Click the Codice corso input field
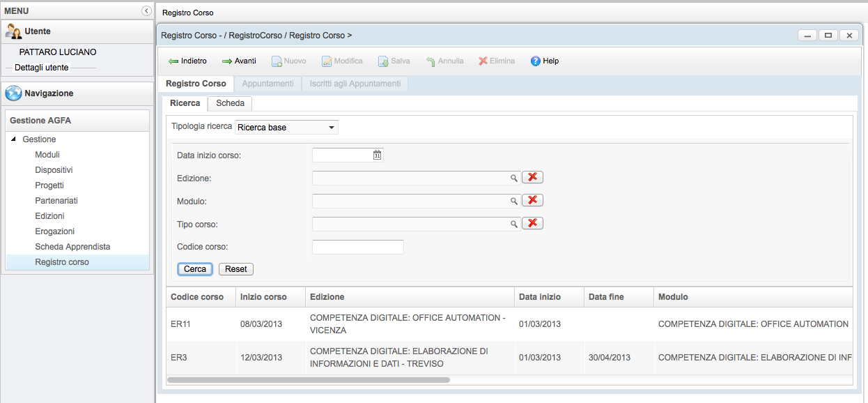This screenshot has height=403, width=868. [x=357, y=247]
